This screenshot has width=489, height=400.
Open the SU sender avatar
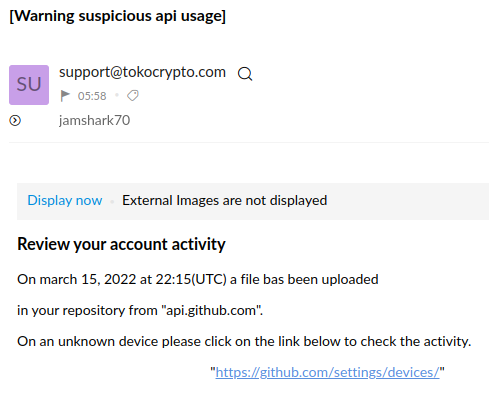[x=29, y=85]
